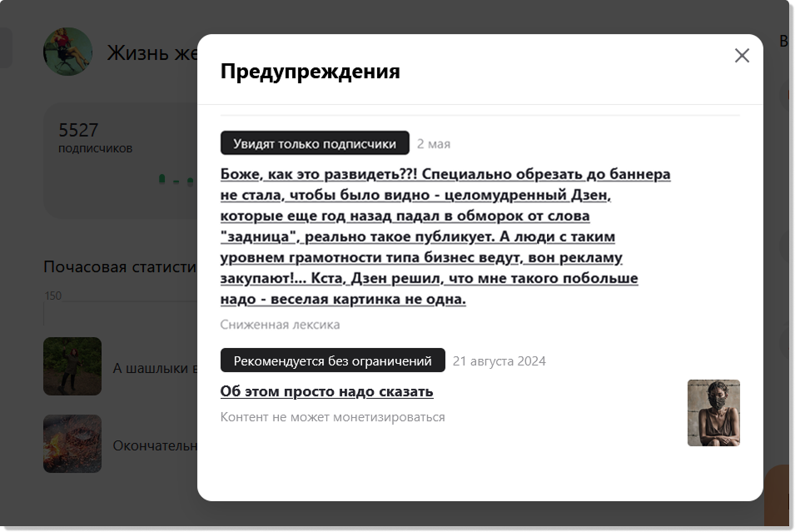Viewport: 795px width, 532px height.
Task: Click the 5527 подписчиков counter
Action: (96, 137)
